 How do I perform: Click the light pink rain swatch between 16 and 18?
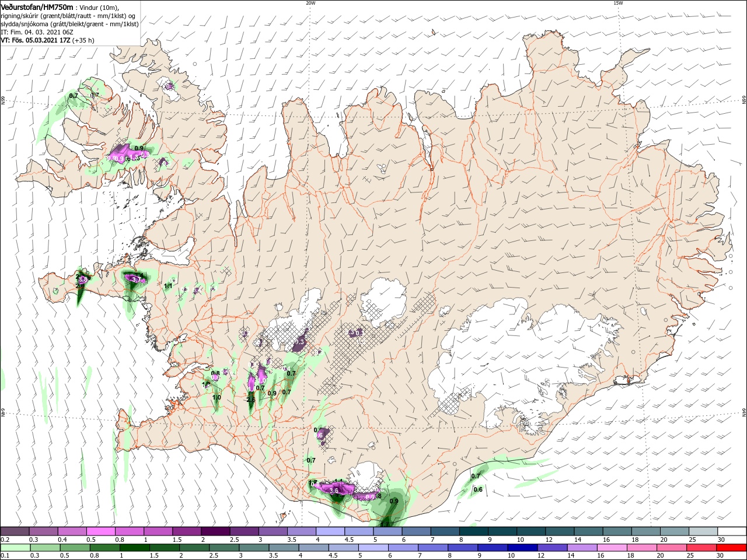pos(611,548)
